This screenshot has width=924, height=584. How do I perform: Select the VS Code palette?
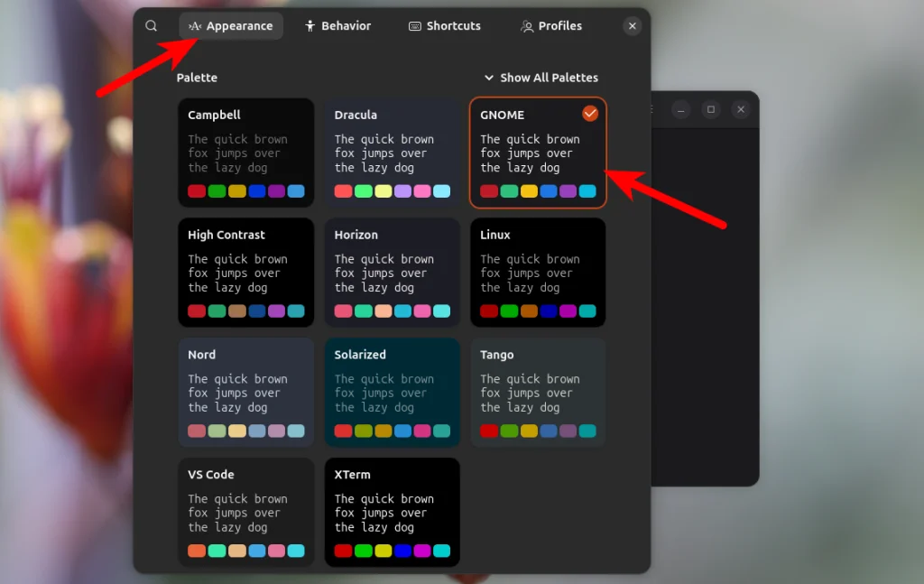click(x=246, y=512)
